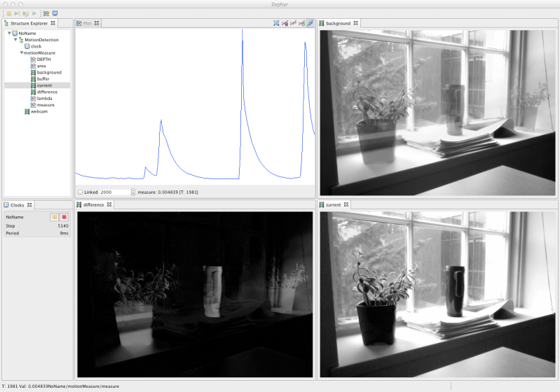Close the Clocks tab
The image size is (560, 392).
[29, 205]
